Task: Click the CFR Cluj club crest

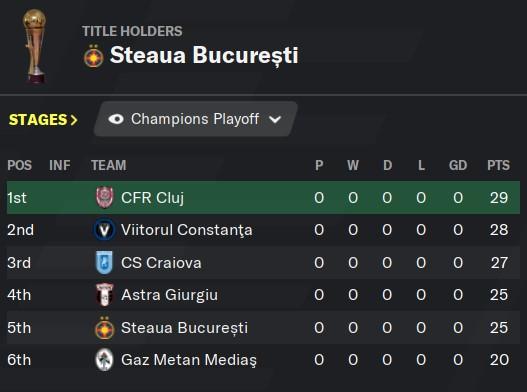Action: click(105, 197)
